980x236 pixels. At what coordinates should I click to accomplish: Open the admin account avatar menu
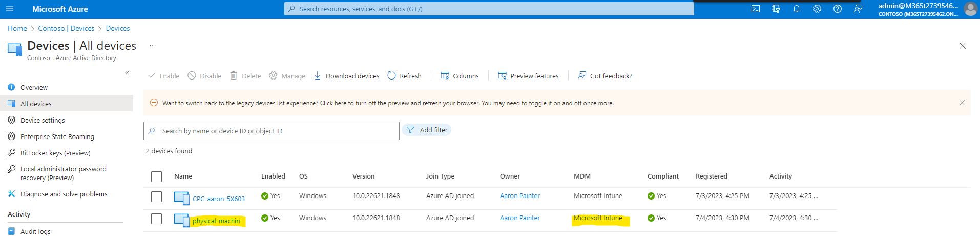click(971, 9)
